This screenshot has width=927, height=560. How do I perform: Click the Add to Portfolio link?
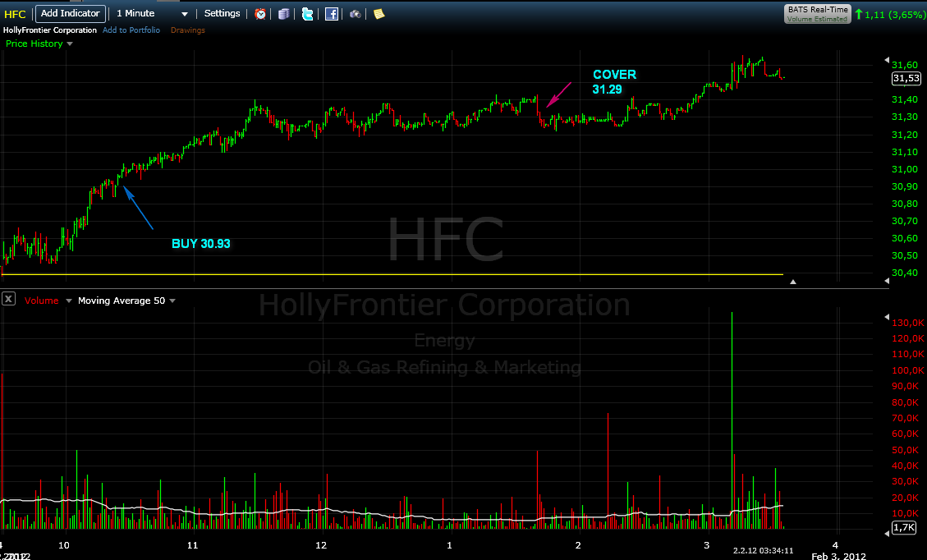(131, 30)
